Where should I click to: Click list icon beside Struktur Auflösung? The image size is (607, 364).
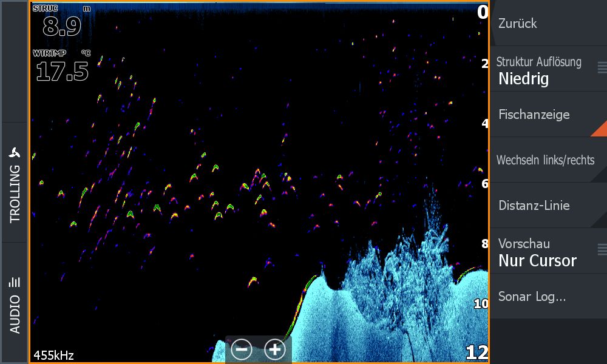point(602,67)
